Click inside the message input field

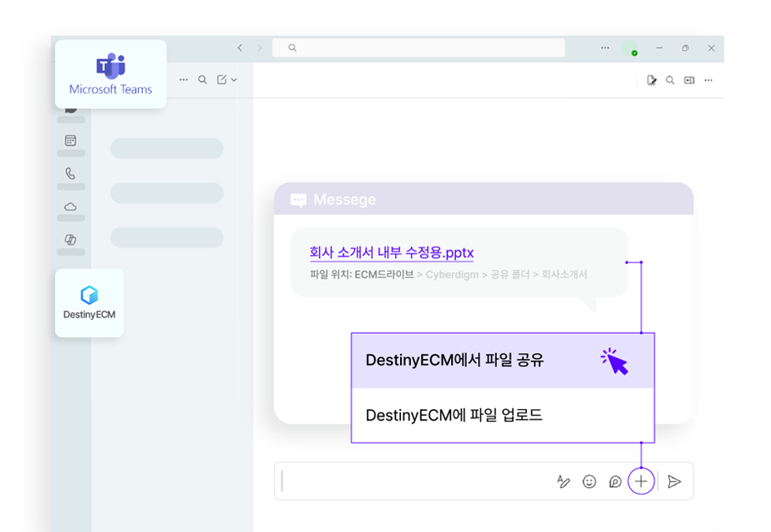click(x=401, y=481)
